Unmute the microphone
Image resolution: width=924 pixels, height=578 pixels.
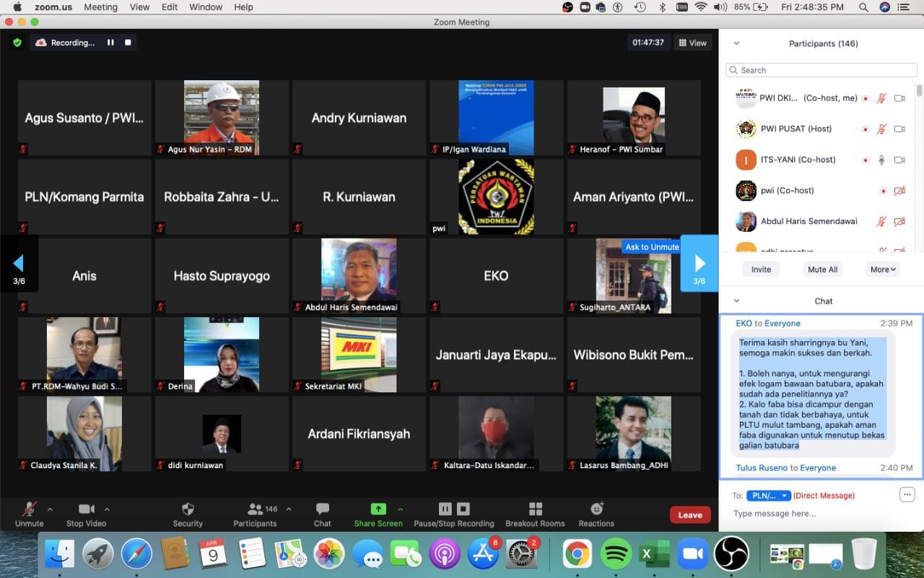[30, 509]
